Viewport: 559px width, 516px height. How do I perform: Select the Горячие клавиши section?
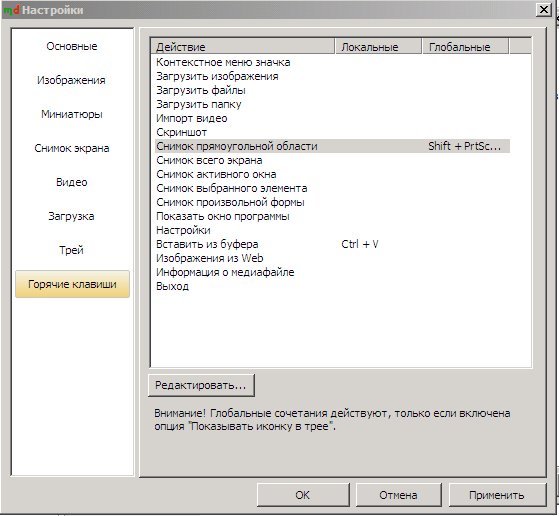click(x=72, y=284)
